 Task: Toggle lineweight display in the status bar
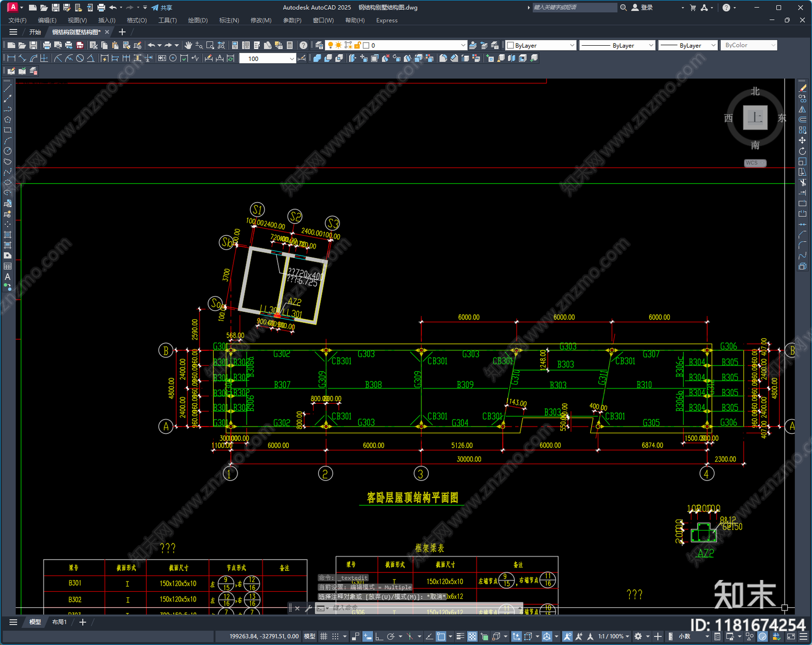pos(460,636)
